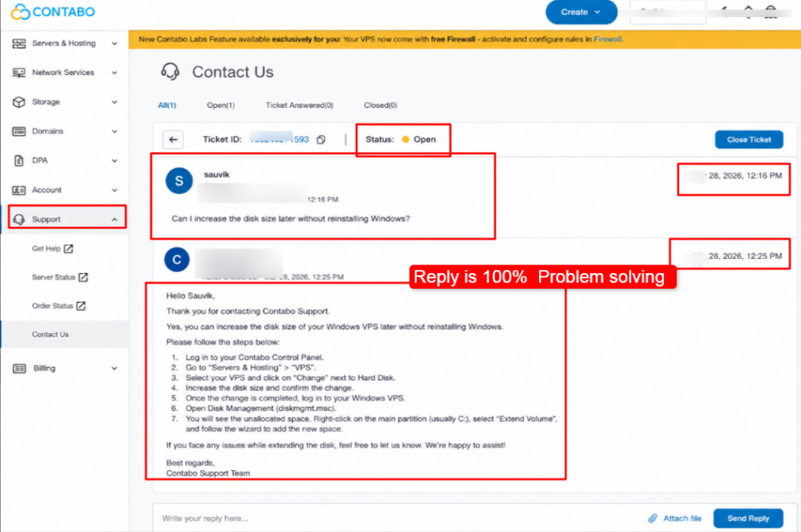Click the Get Help external link icon
Image resolution: width=801 pixels, height=532 pixels.
click(69, 248)
